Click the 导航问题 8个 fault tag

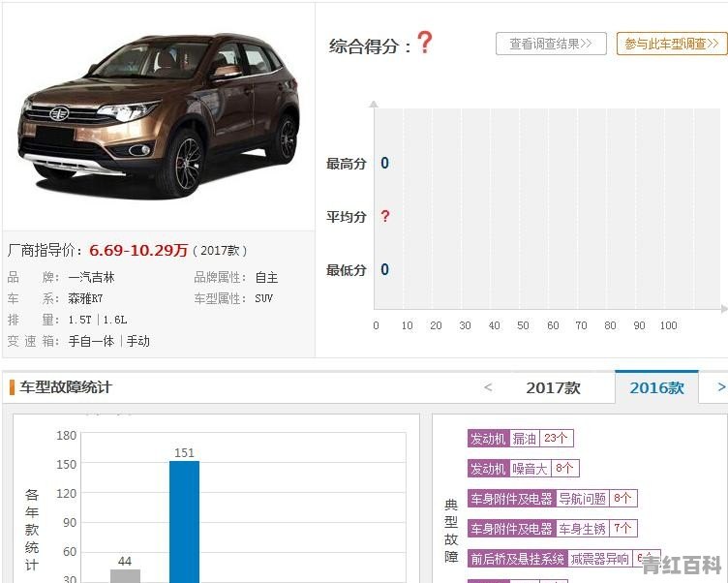point(553,499)
